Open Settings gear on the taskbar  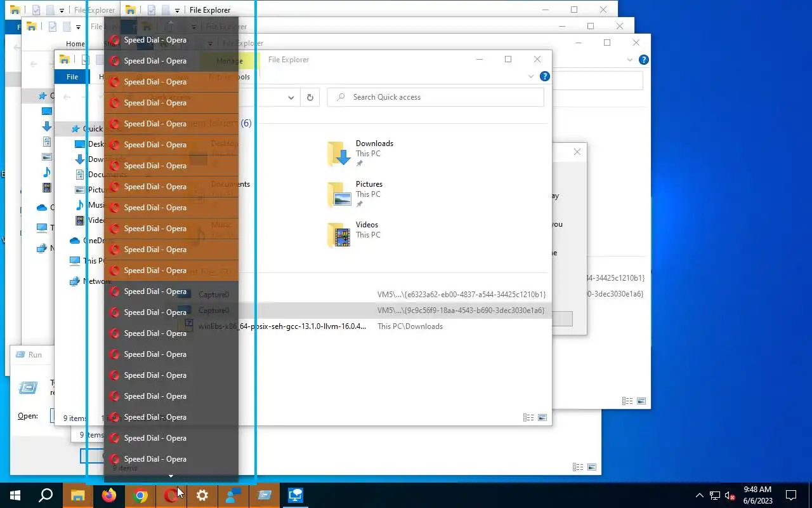pos(202,496)
